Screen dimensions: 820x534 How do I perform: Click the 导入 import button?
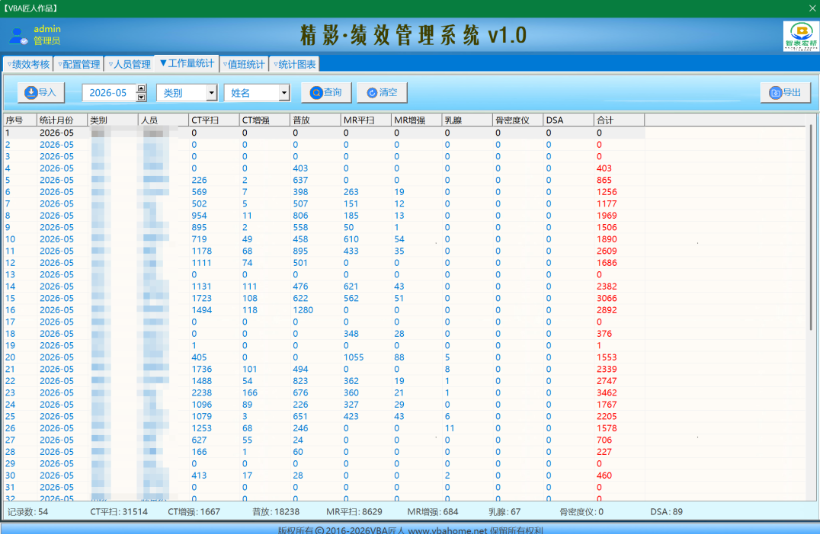(41, 93)
